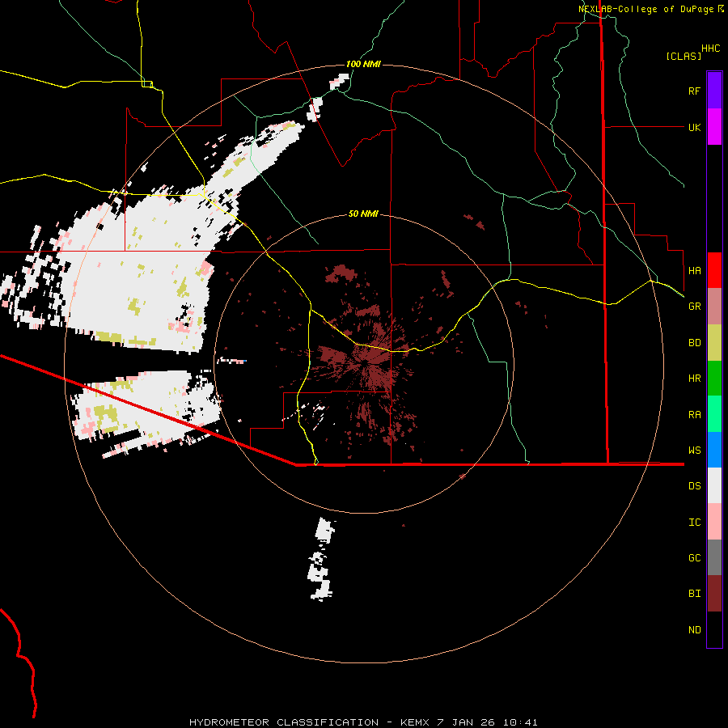
Task: Click the IC legend label
Action: pyautogui.click(x=694, y=523)
